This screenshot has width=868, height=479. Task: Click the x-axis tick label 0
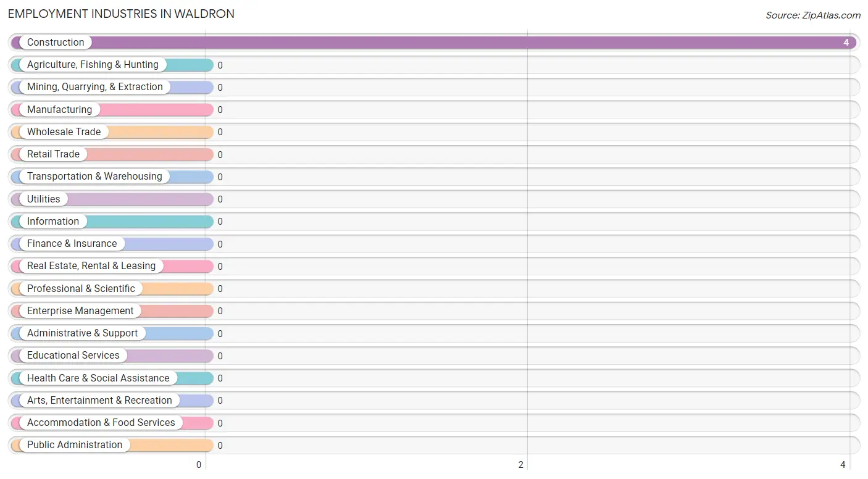(x=199, y=465)
